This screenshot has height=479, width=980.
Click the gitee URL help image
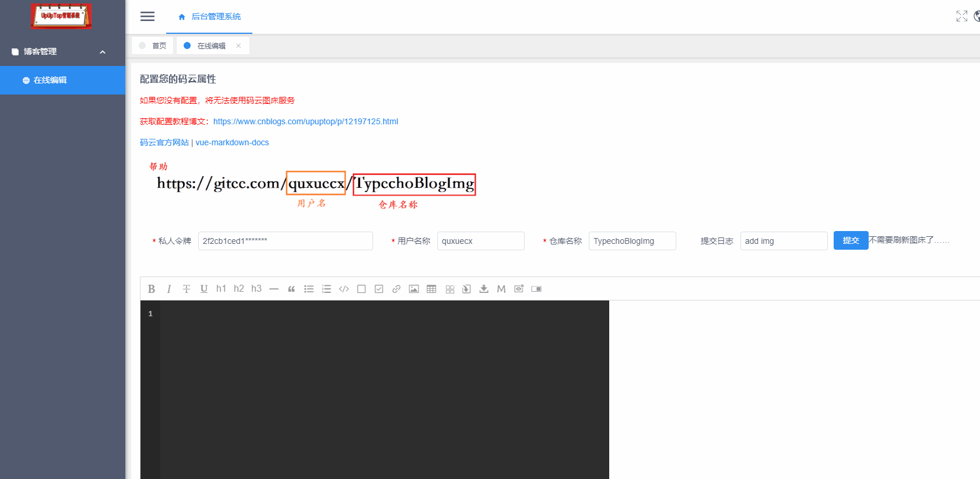312,186
